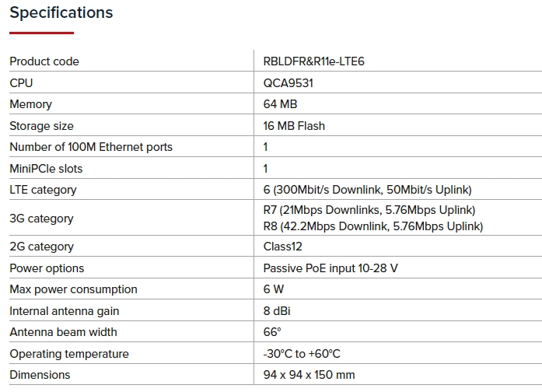Select the 64 MB memory value
This screenshot has width=542, height=392.
click(x=281, y=104)
